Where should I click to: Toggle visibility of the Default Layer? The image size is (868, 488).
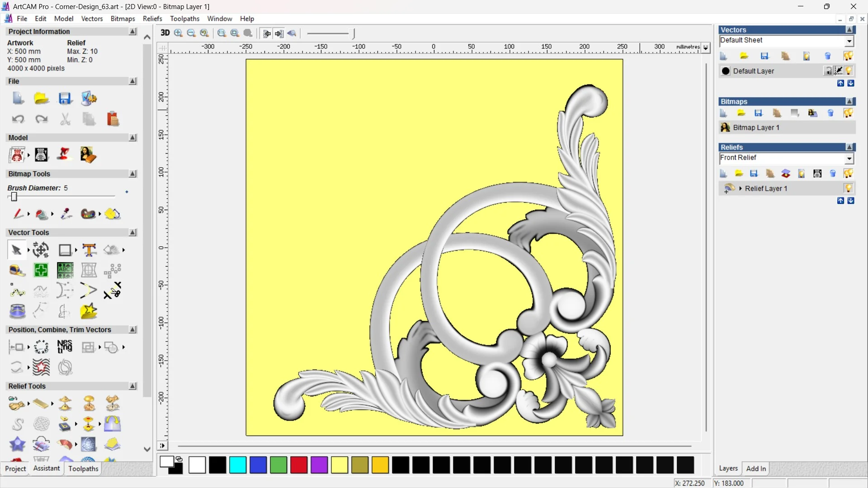click(849, 71)
